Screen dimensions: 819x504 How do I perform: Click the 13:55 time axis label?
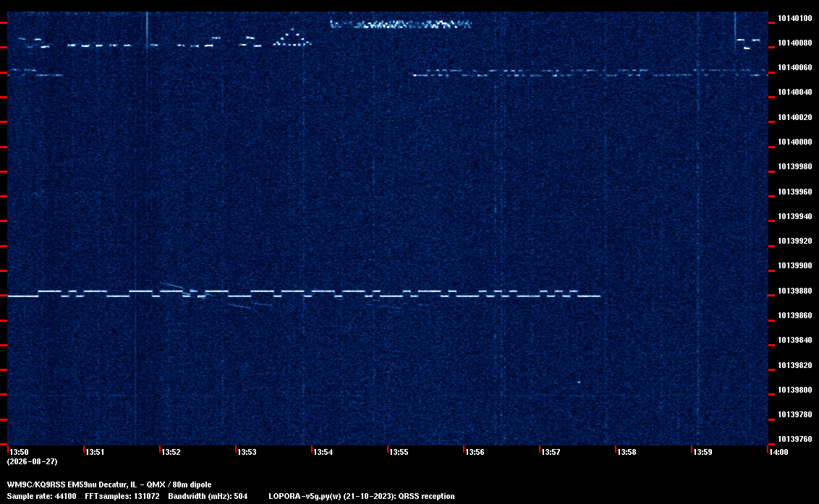pos(399,452)
